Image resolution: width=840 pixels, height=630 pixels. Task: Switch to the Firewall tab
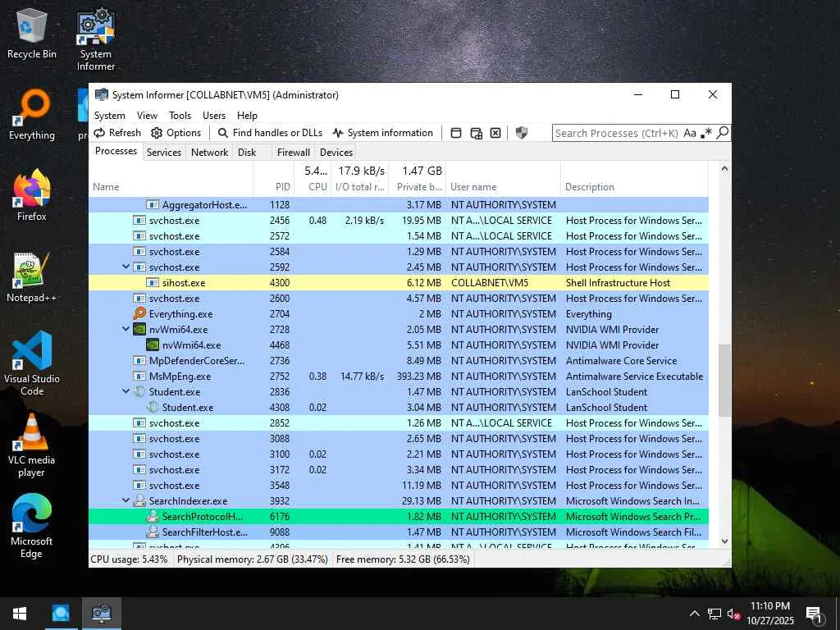(294, 152)
